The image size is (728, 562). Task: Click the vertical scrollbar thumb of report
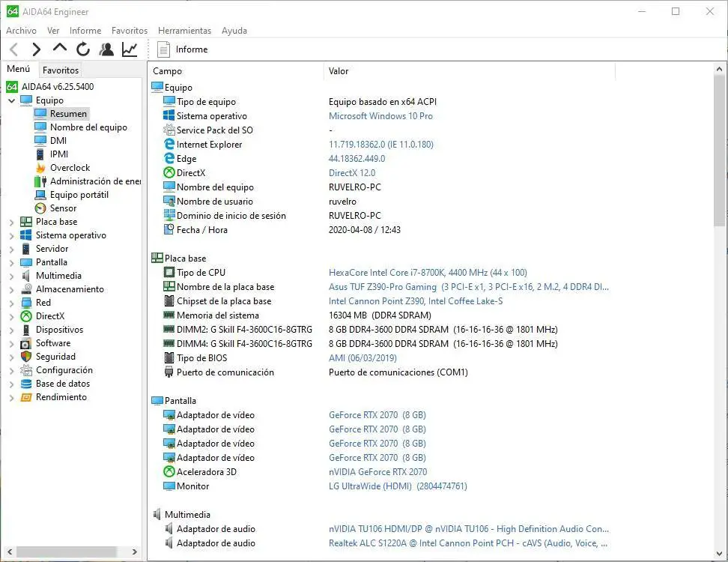(719, 151)
